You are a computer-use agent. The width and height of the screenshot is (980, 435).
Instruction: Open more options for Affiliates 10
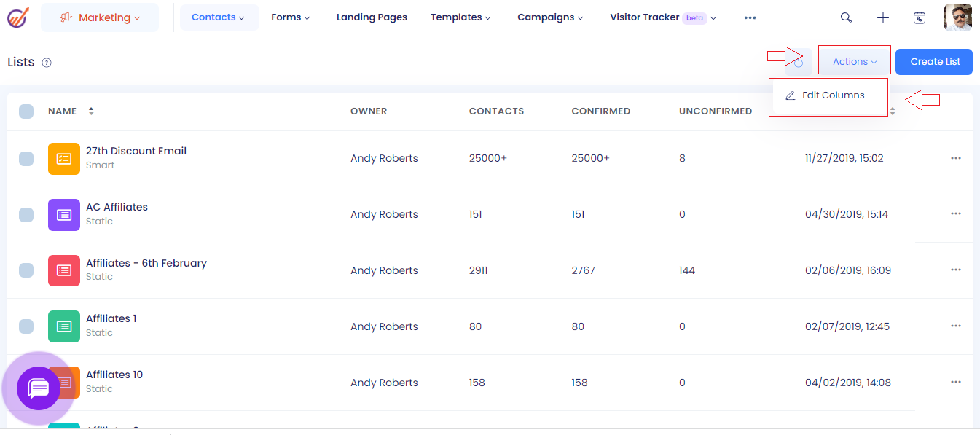(956, 382)
